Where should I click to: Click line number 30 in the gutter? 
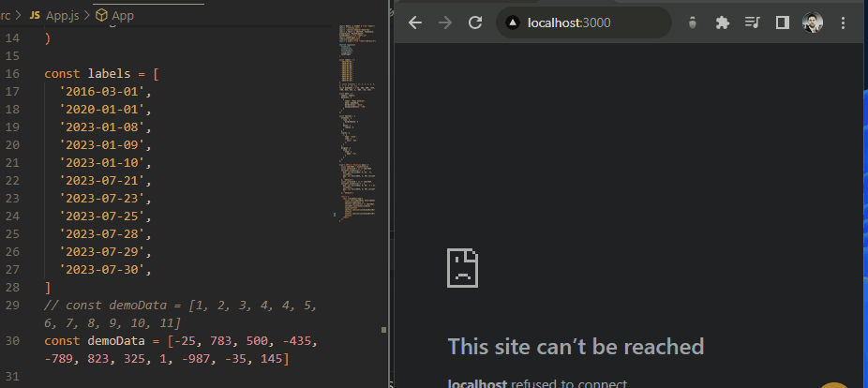[12, 341]
